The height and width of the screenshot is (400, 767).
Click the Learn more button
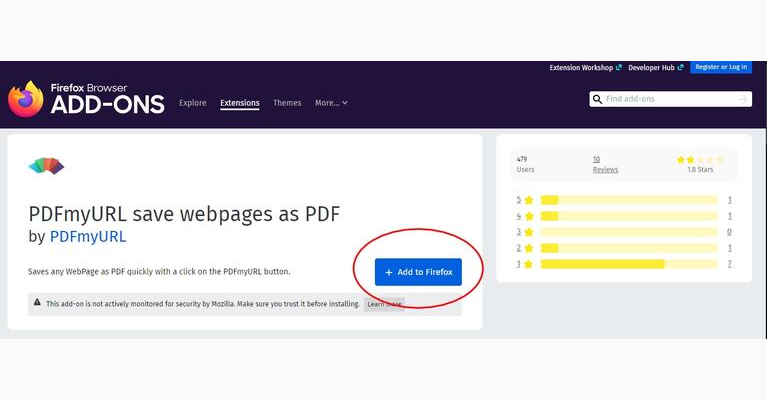pyautogui.click(x=384, y=304)
